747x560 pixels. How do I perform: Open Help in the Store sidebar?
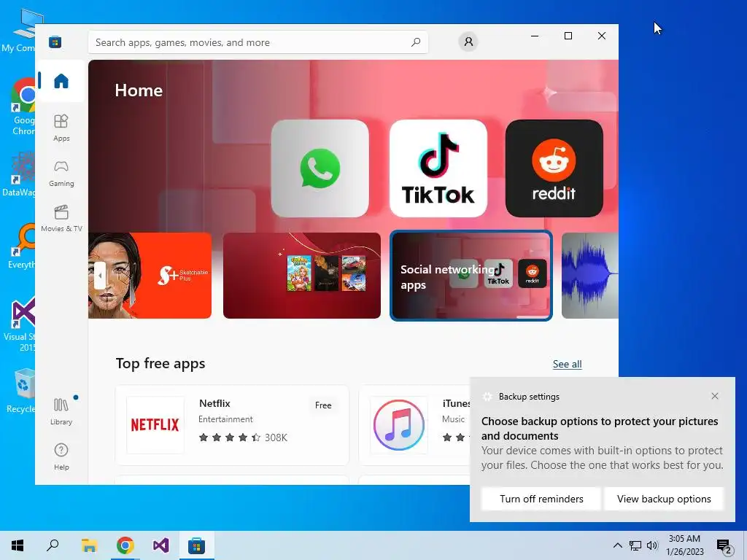click(61, 456)
